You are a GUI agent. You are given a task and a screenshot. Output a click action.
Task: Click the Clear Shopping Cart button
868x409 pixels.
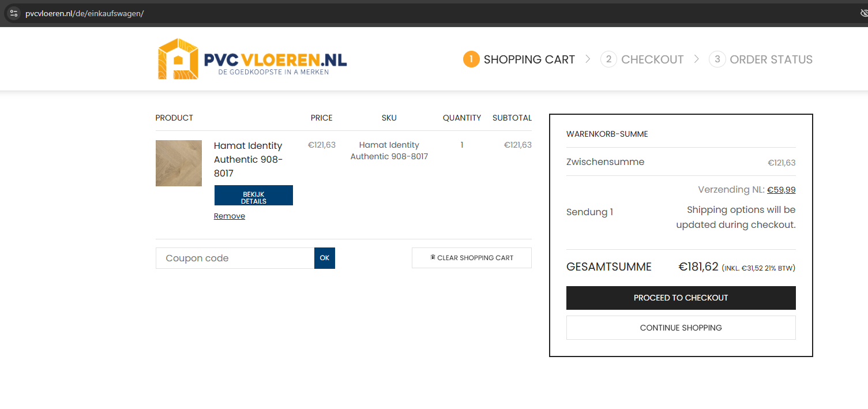coord(472,258)
